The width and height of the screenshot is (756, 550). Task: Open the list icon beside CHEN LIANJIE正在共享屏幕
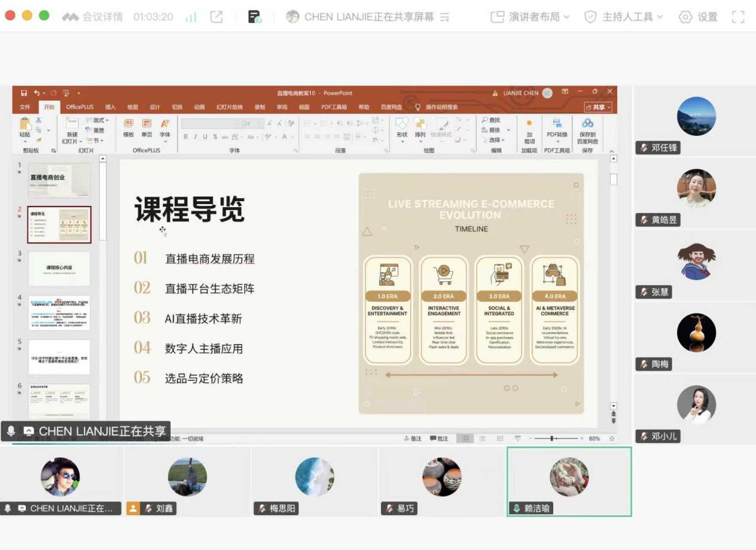(x=444, y=17)
